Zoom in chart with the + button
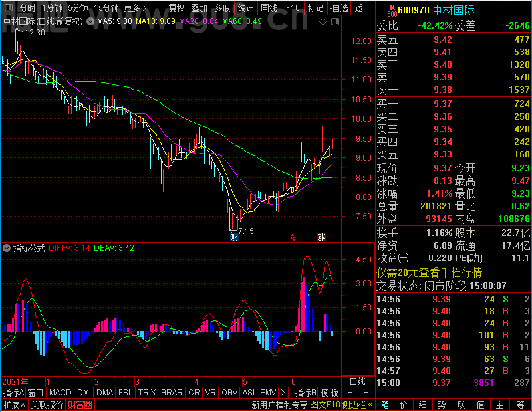Screen dimensions: 532x412 (350, 393)
